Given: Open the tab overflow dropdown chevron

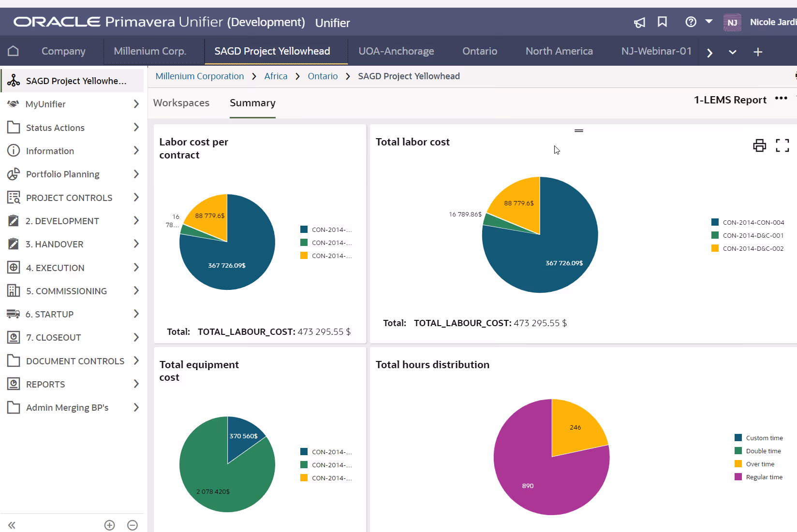Looking at the screenshot, I should (x=732, y=52).
